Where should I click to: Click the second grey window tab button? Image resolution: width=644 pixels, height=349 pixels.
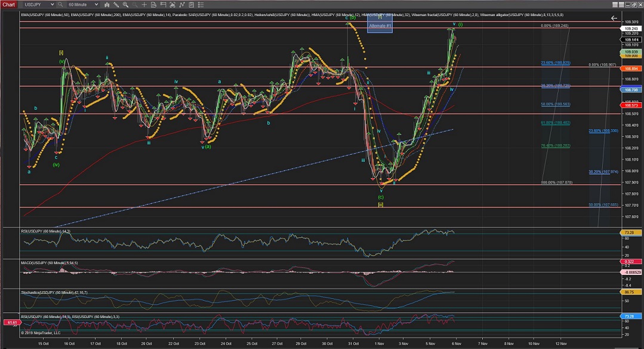[621, 5]
